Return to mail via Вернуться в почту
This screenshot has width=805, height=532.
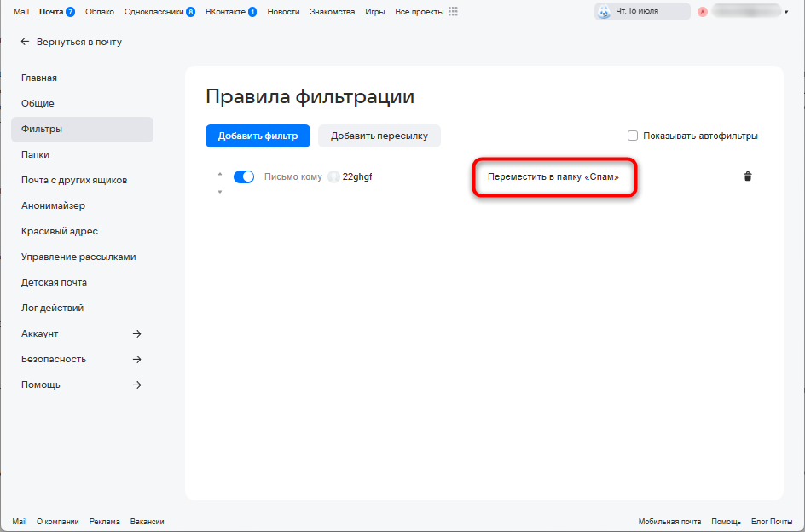(79, 42)
